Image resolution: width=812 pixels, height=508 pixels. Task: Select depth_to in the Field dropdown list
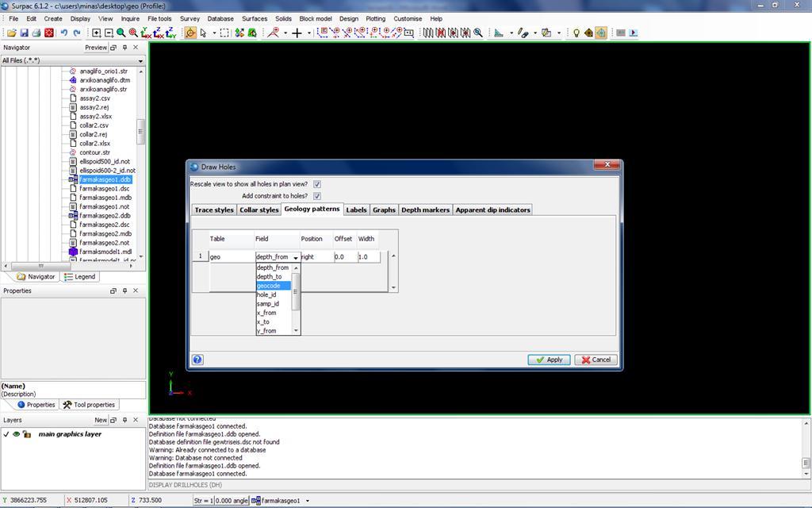pos(274,277)
